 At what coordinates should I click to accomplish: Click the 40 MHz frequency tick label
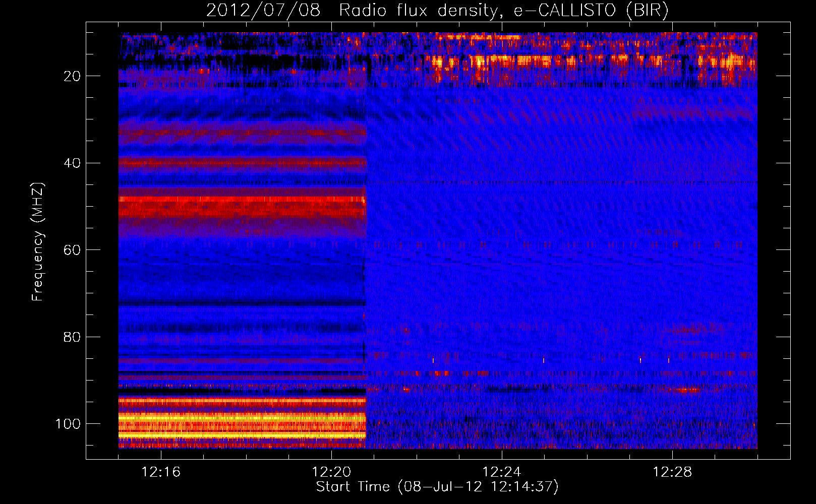[73, 163]
